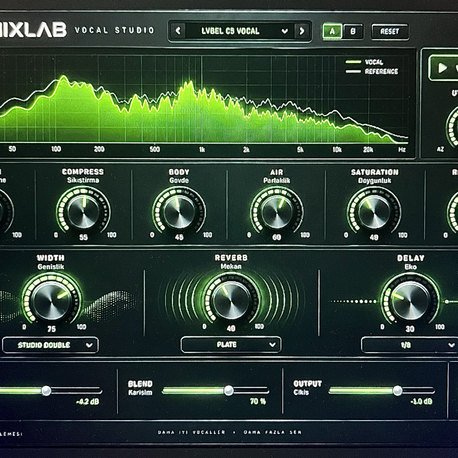Click the Body value 45
458x458 pixels.
pyautogui.click(x=179, y=237)
